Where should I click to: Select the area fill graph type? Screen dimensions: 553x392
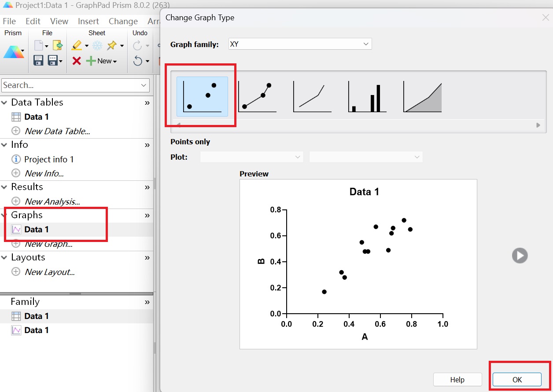pos(422,97)
